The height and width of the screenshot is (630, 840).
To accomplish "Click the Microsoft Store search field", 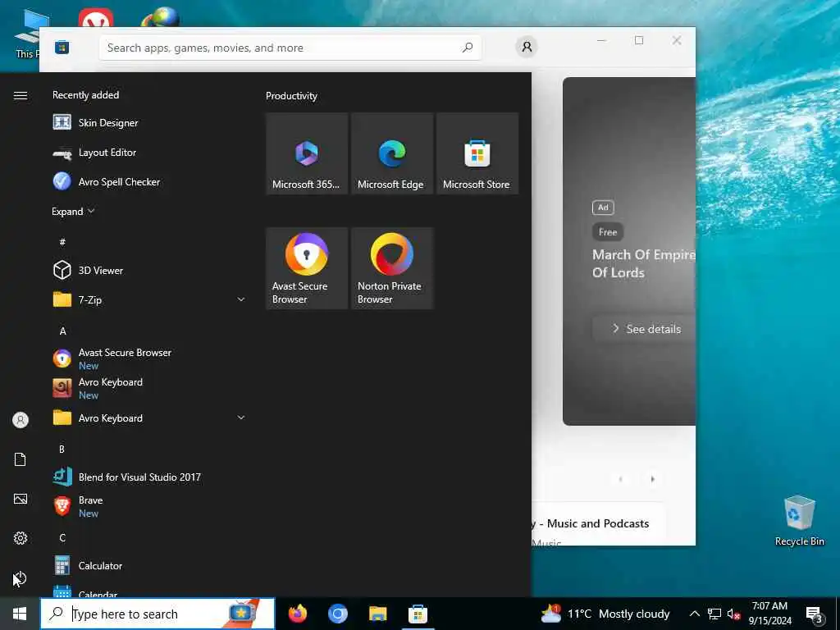I will [x=290, y=48].
